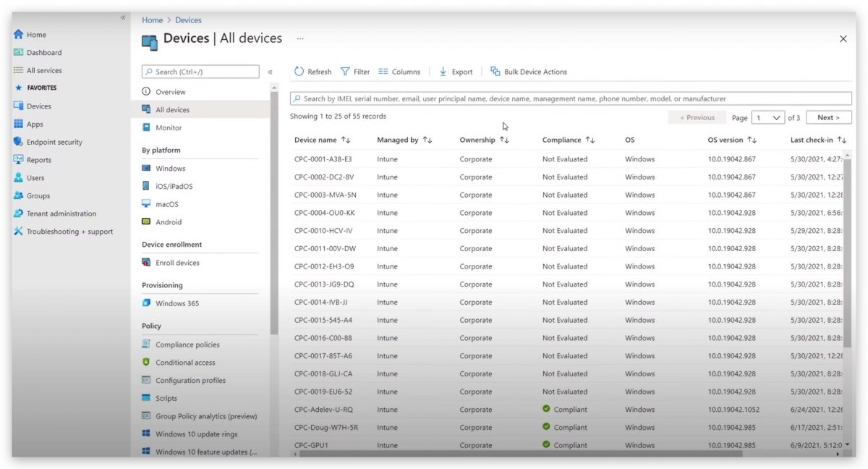Click the All devices list icon
The height and width of the screenshot is (469, 868).
pos(146,110)
